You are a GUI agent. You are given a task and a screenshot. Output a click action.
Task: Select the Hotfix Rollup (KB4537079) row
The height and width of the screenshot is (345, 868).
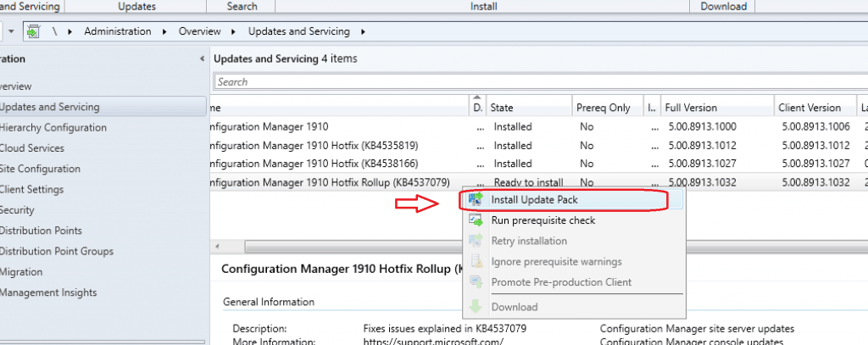pyautogui.click(x=538, y=182)
